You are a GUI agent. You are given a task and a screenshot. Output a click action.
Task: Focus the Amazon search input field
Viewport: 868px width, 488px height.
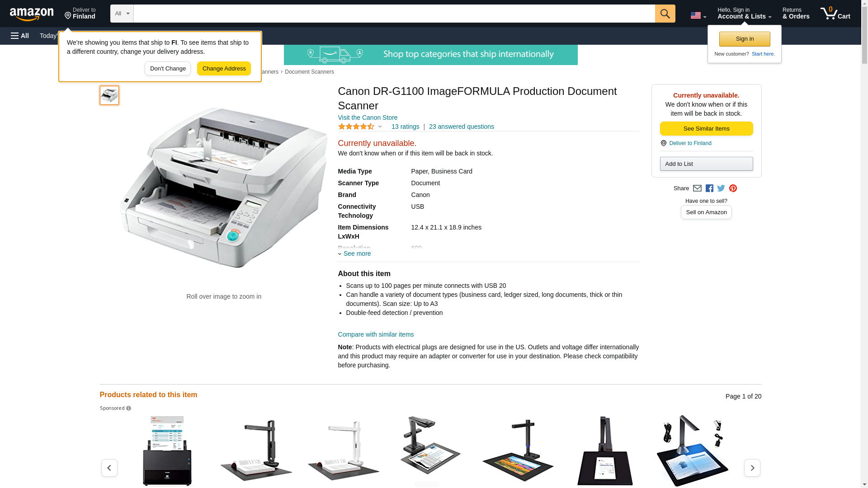pyautogui.click(x=394, y=14)
